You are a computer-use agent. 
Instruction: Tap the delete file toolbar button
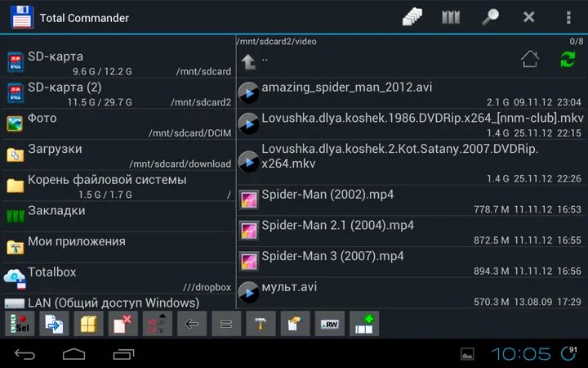(x=123, y=323)
